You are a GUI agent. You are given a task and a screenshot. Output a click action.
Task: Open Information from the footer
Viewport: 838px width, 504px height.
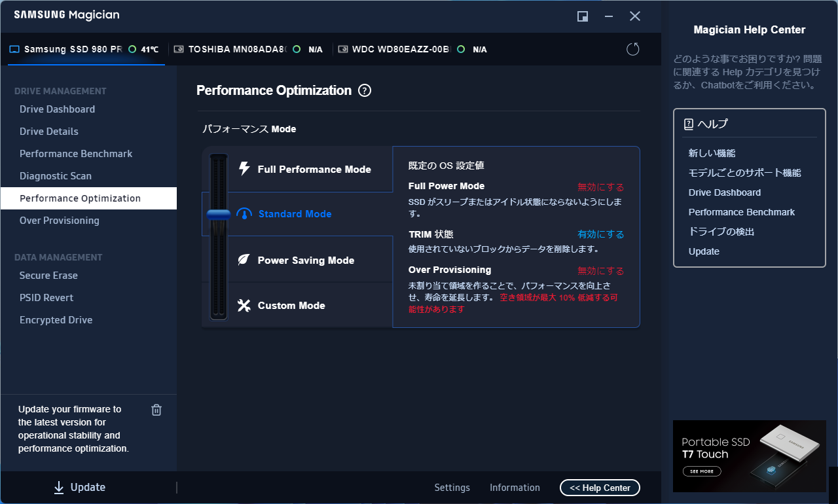[515, 488]
